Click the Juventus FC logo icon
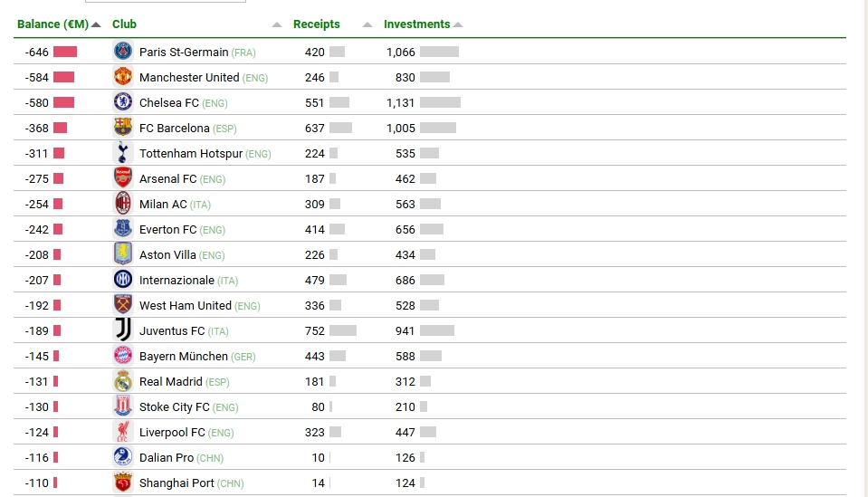868x497 pixels. (123, 330)
